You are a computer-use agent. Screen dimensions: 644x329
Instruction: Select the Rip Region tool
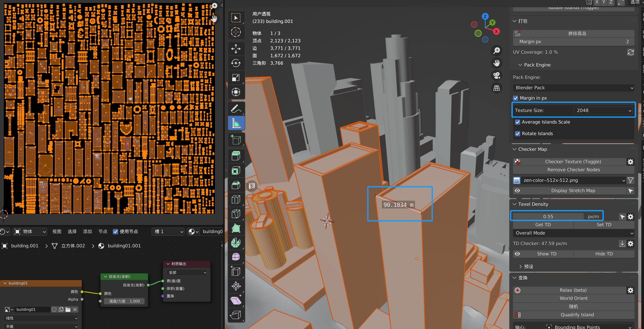[x=236, y=315]
